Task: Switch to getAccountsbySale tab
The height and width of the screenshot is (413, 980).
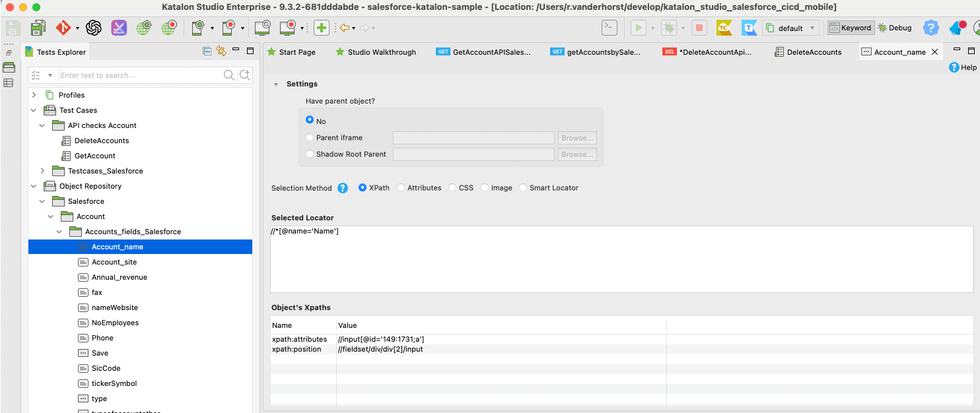Action: pos(597,51)
